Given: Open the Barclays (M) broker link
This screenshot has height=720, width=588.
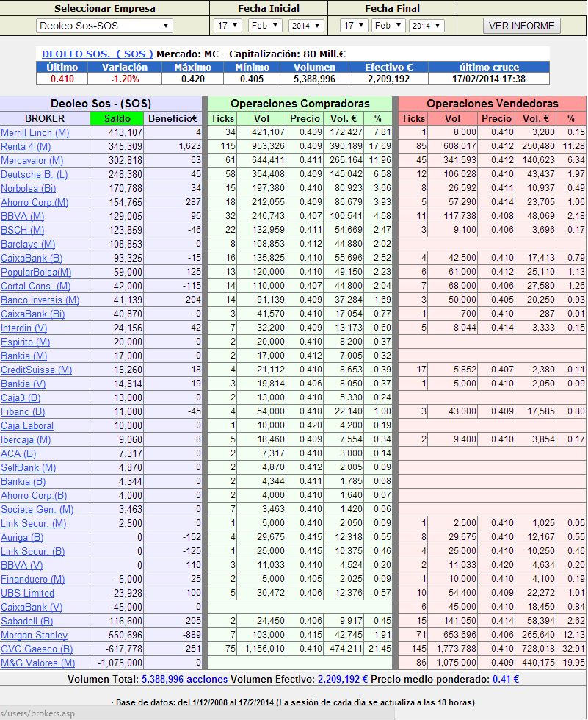Looking at the screenshot, I should click(x=27, y=244).
